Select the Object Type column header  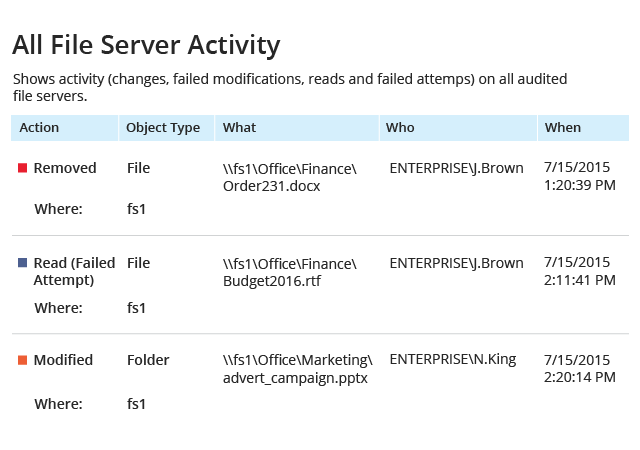[x=167, y=128]
